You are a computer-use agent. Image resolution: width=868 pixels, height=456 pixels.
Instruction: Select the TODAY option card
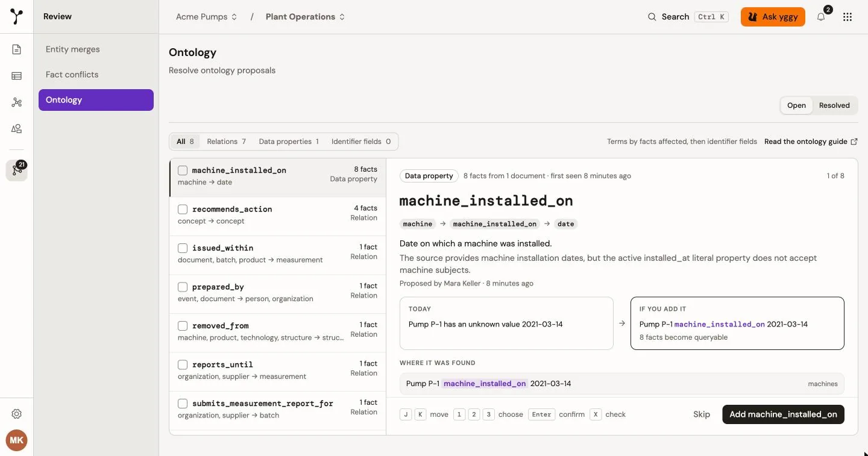pos(506,323)
